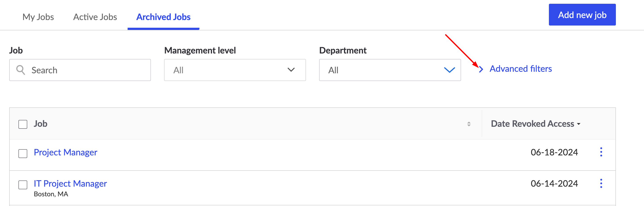Click the search magnifier icon
The image size is (644, 206).
point(20,70)
